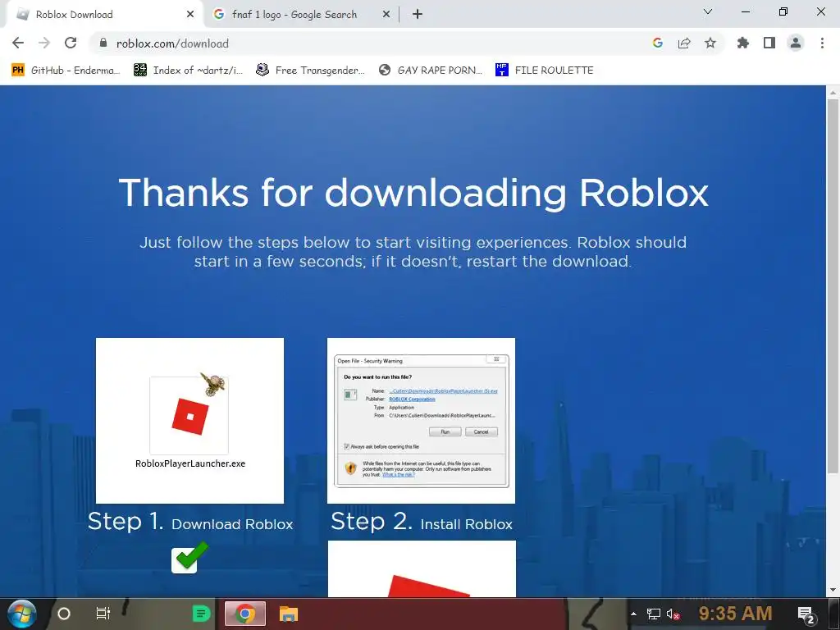This screenshot has width=840, height=630.
Task: Open the profile avatar menu
Action: click(x=796, y=43)
